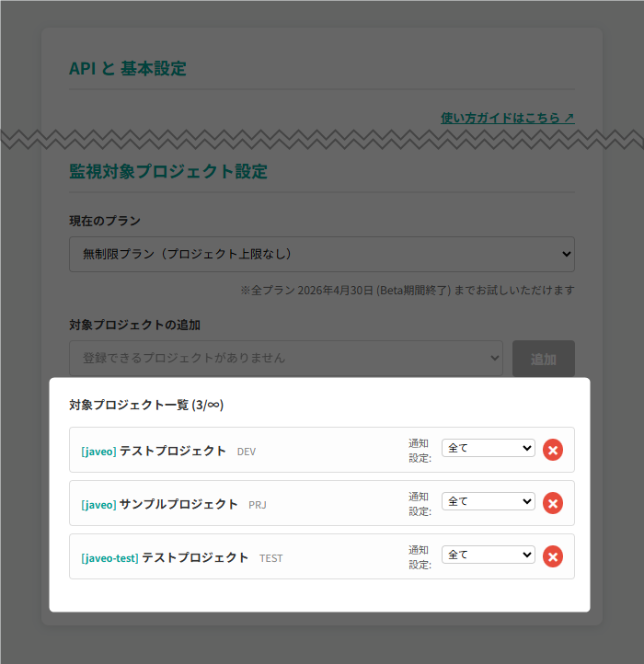Screen dimensions: 644x664
Task: Click the PRJ project key label
Action: point(258,505)
